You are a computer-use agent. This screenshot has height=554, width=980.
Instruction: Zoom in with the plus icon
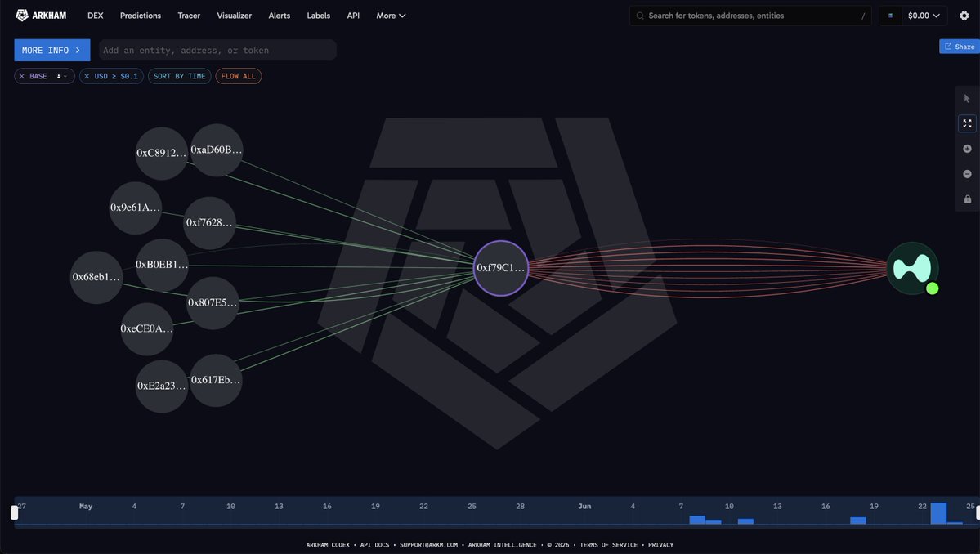967,149
